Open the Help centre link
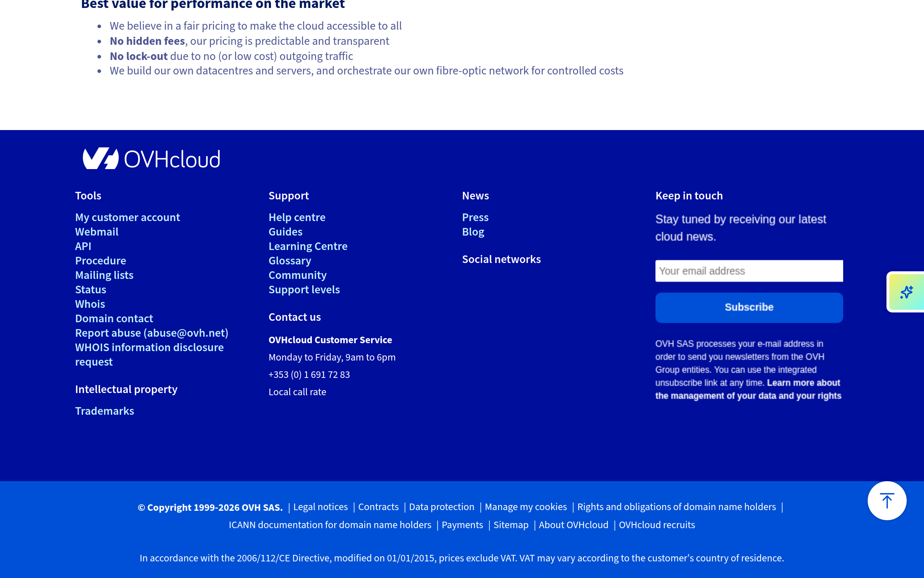 click(297, 217)
